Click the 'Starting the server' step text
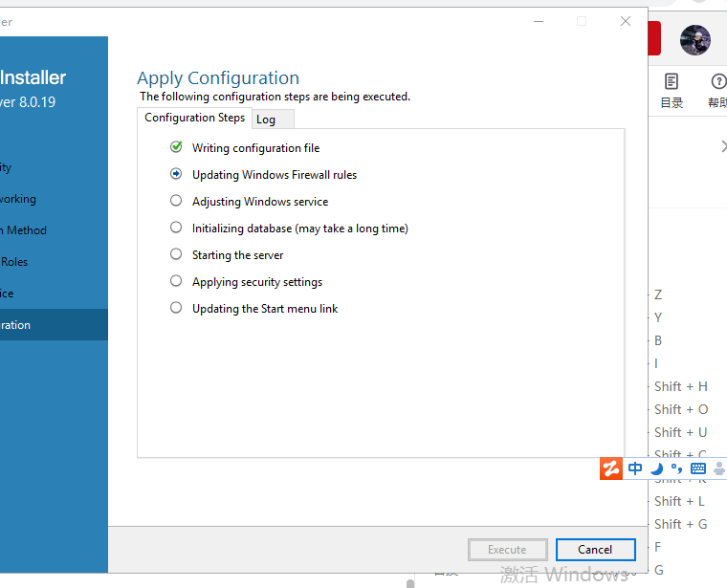 [237, 255]
